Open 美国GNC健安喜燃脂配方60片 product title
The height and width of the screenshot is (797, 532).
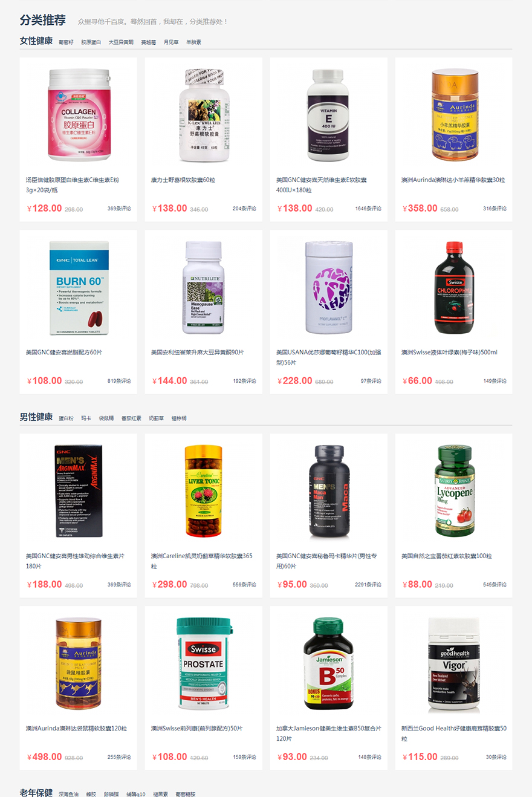pyautogui.click(x=64, y=353)
